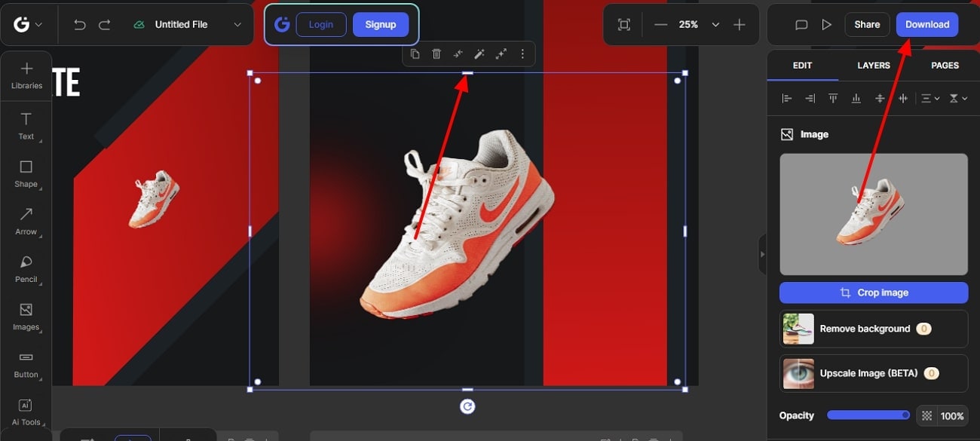Viewport: 980px width, 441px height.
Task: Click the Download button
Action: (x=927, y=25)
